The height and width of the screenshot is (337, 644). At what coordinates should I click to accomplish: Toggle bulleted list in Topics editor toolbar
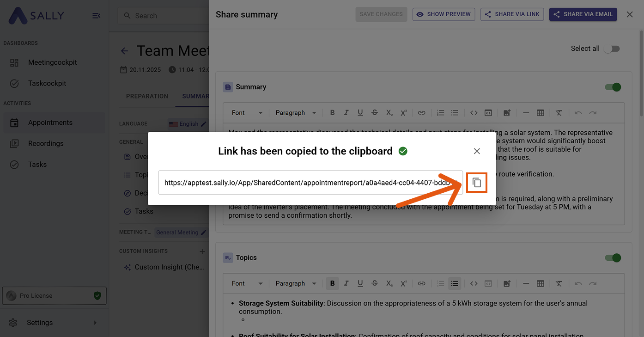coord(455,283)
